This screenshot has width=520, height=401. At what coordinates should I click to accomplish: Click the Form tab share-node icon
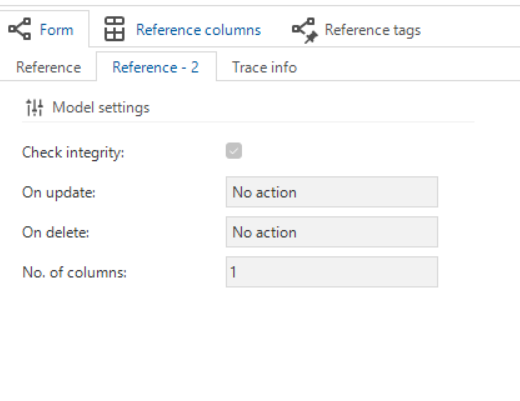pyautogui.click(x=20, y=29)
